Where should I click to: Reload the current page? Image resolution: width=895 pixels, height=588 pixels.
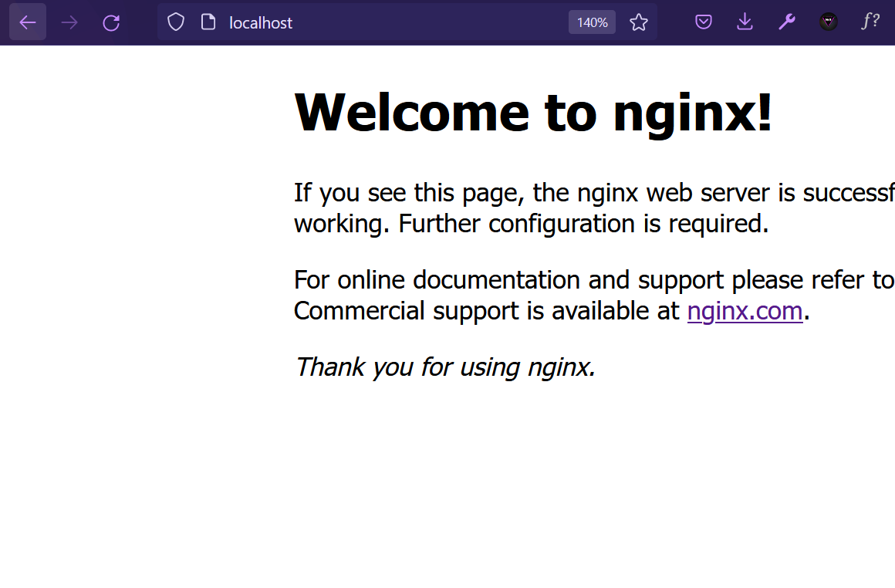point(111,22)
